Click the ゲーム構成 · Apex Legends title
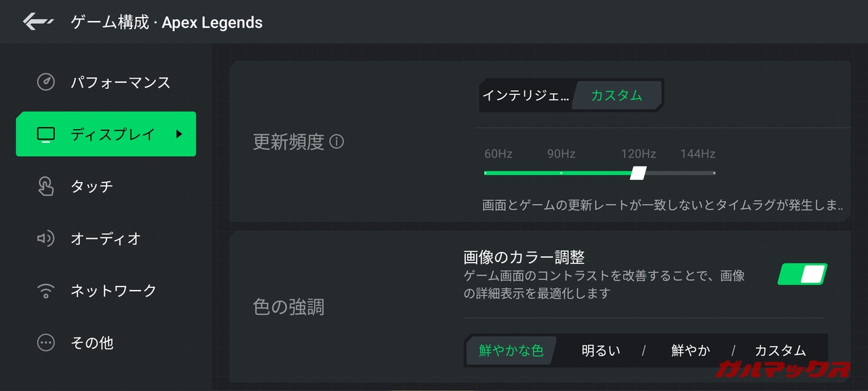 click(166, 22)
